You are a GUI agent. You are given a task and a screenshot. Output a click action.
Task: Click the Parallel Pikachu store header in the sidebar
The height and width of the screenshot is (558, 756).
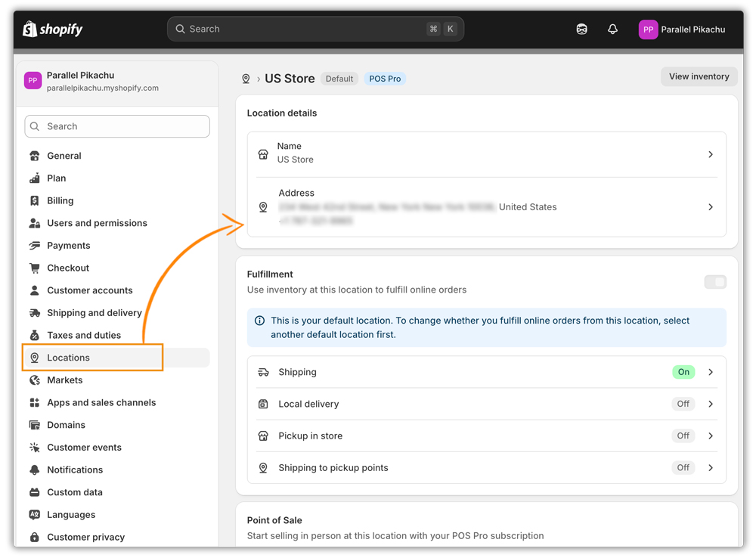tap(117, 81)
